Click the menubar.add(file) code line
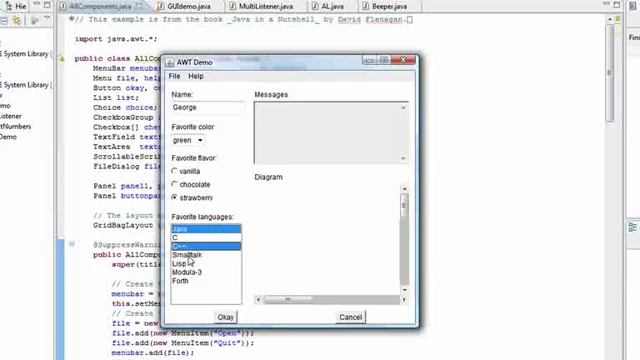 point(153,353)
